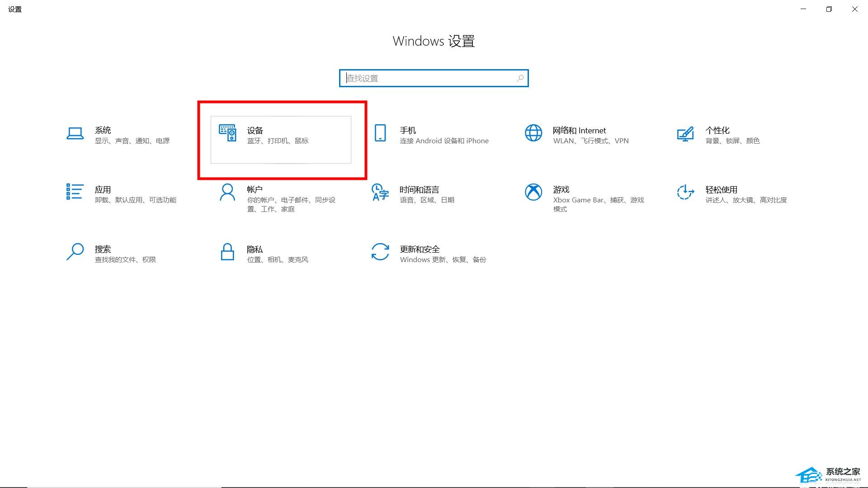The width and height of the screenshot is (868, 488).
Task: Select the Personalization (个性化) paintbrush icon
Action: [x=685, y=133]
